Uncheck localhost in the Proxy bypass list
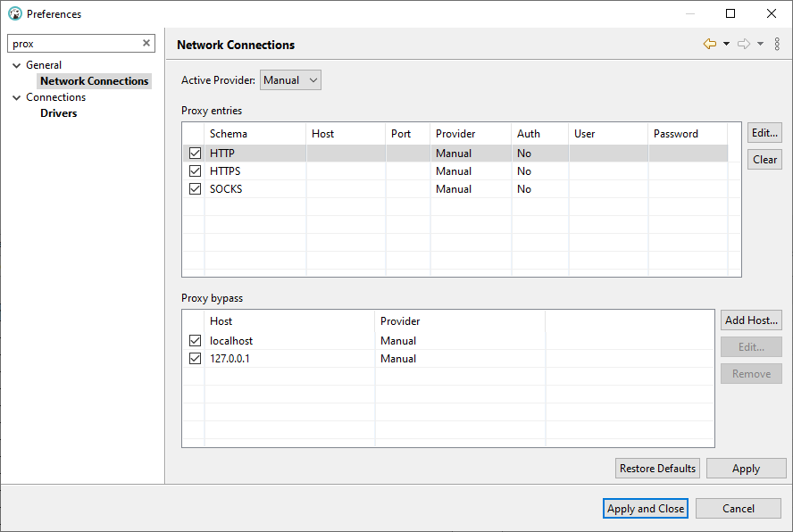The width and height of the screenshot is (793, 532). [x=195, y=340]
